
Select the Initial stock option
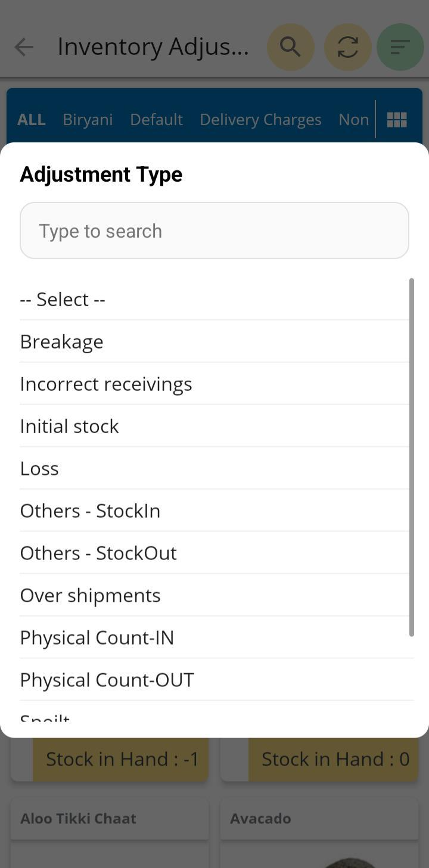point(70,427)
